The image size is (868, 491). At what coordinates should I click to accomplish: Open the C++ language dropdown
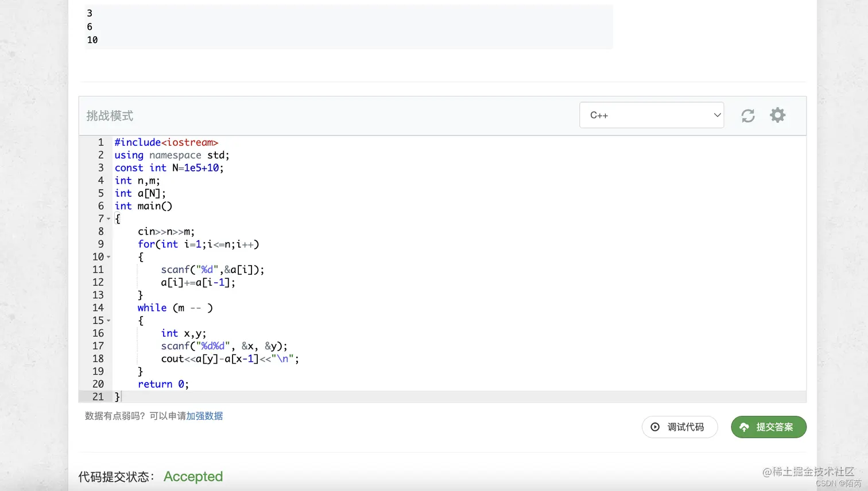click(x=652, y=115)
